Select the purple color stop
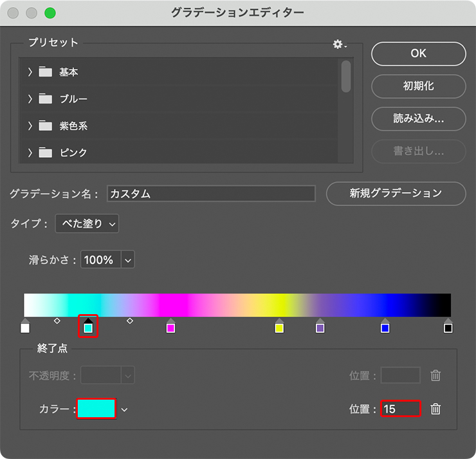This screenshot has height=459, width=476. tap(320, 328)
